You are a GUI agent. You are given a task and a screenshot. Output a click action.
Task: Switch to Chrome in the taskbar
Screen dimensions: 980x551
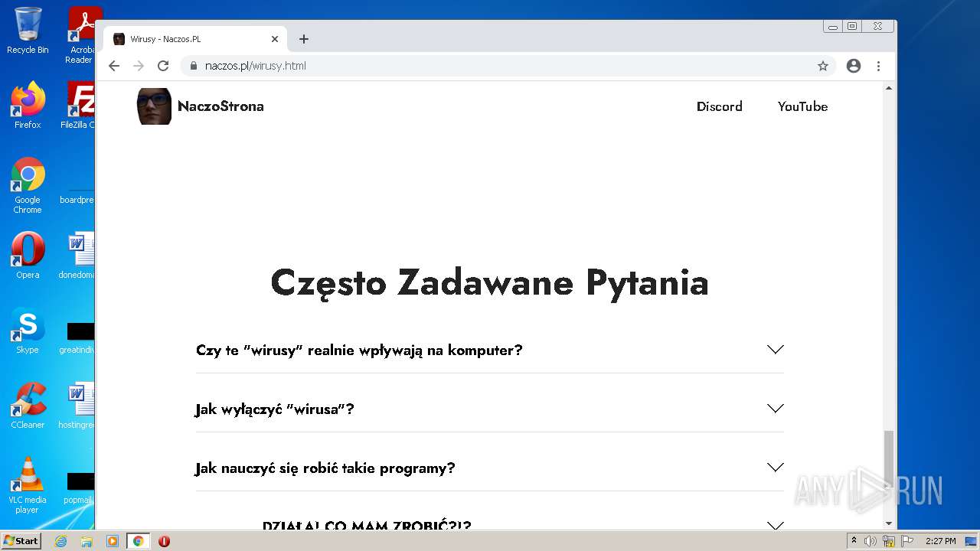(139, 541)
